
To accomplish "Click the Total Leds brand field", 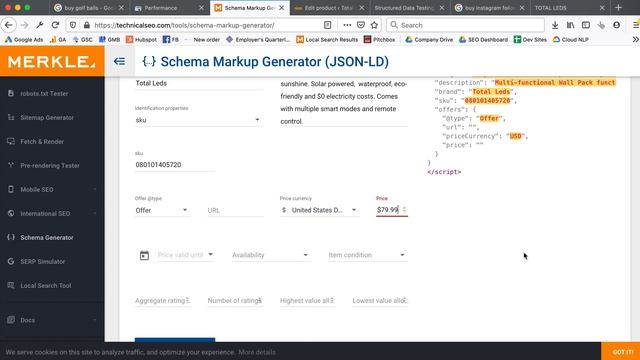I will [199, 83].
